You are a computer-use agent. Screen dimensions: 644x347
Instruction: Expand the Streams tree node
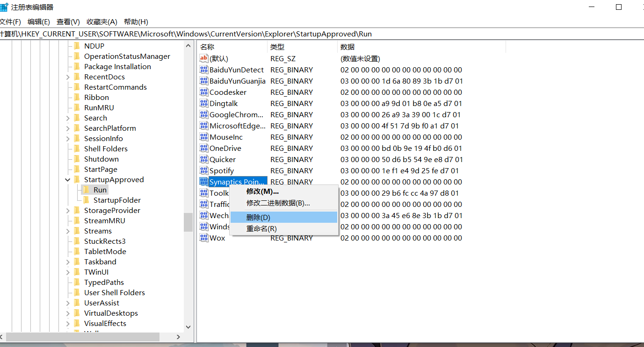[x=68, y=231]
